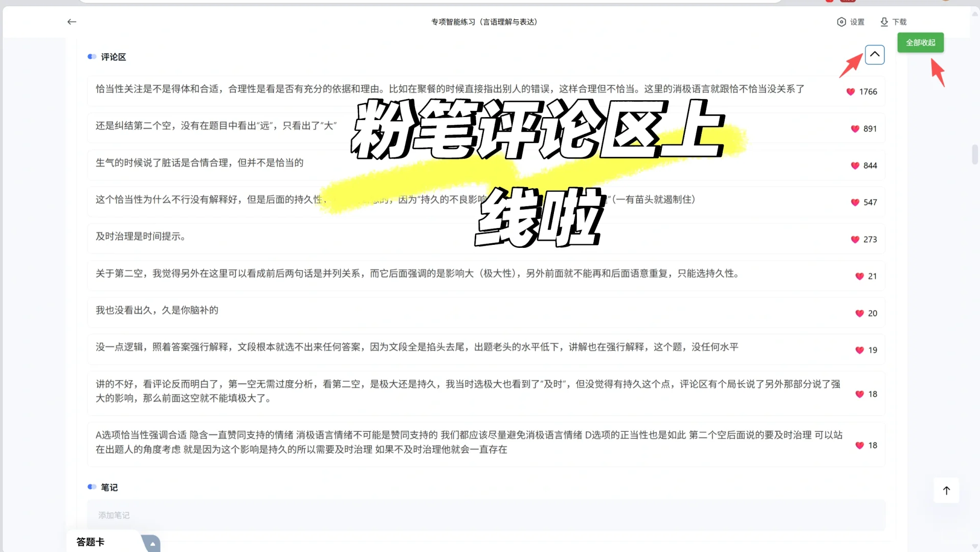Click the 全部收起 collapse-all button
Screen dimensions: 980x552
(920, 42)
